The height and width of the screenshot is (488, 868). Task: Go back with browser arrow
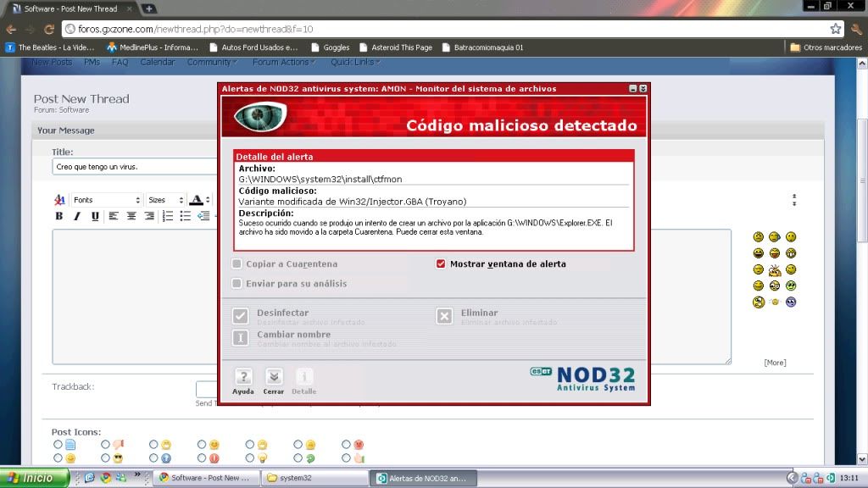coord(11,30)
